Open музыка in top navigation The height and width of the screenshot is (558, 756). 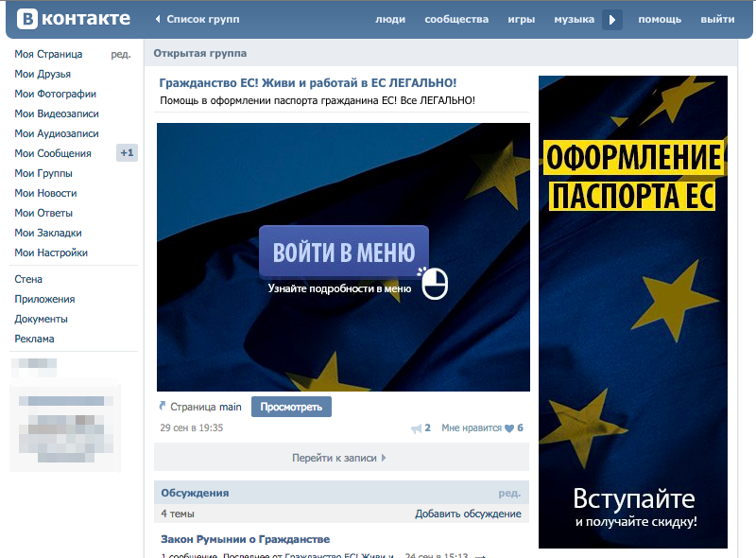tap(574, 20)
